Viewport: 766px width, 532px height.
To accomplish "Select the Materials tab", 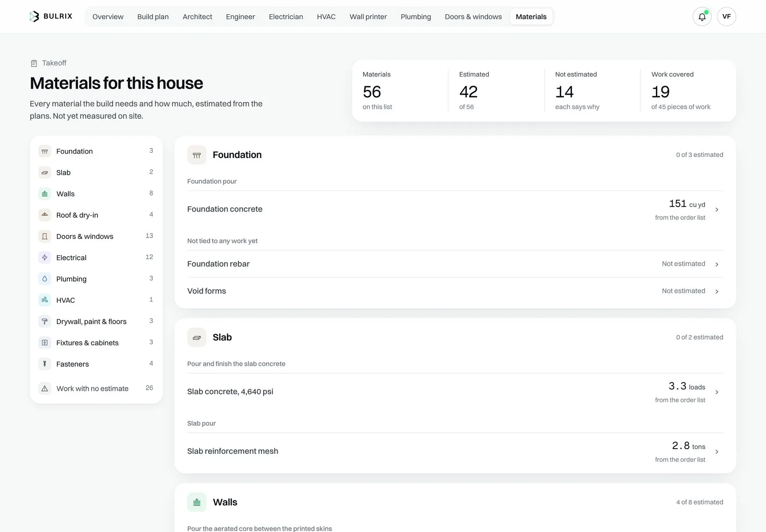I will (531, 17).
